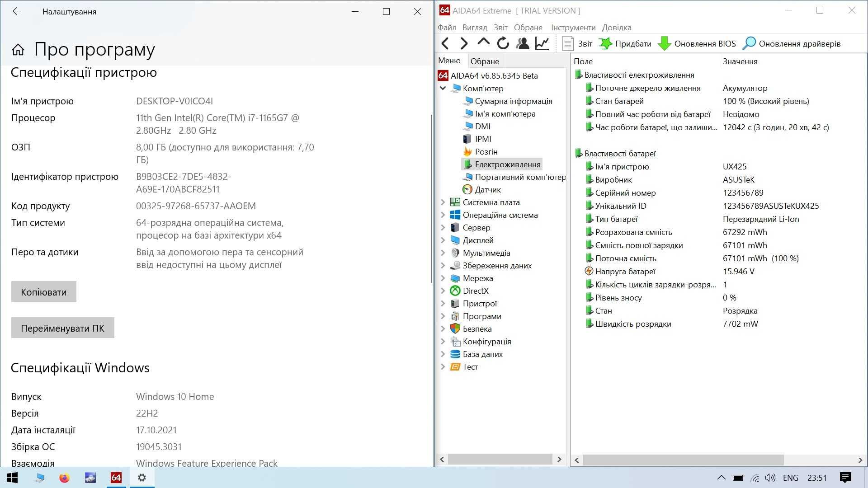Open the Звіт menu
Screen dimensions: 868x488
click(500, 28)
